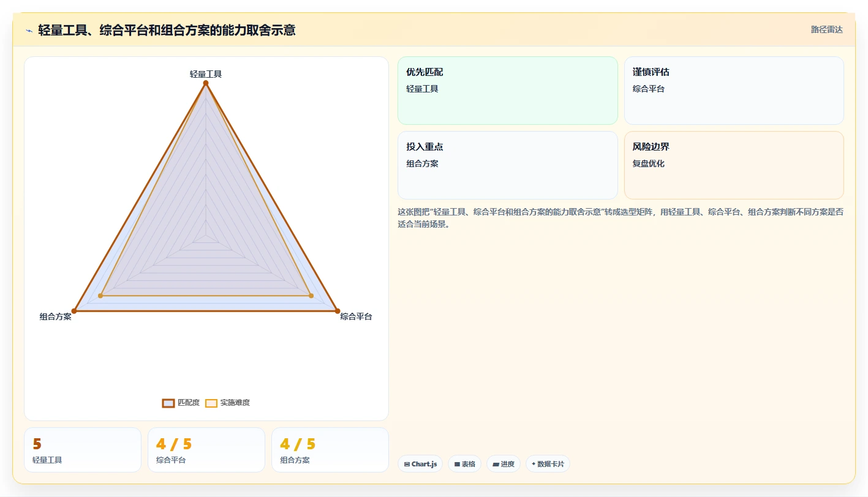Image resolution: width=868 pixels, height=497 pixels.
Task: Open the 谨慎评估 card
Action: (x=734, y=91)
